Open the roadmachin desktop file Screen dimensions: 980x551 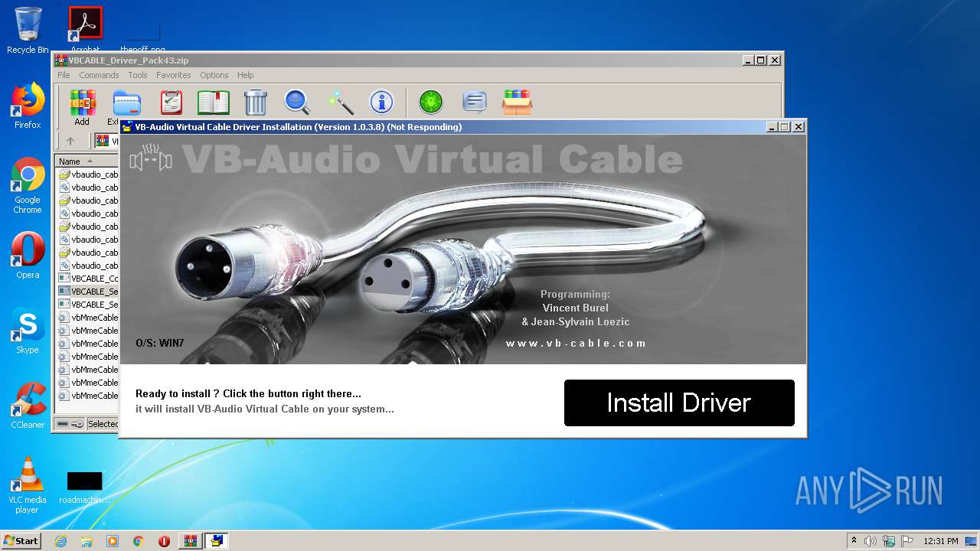pyautogui.click(x=84, y=487)
